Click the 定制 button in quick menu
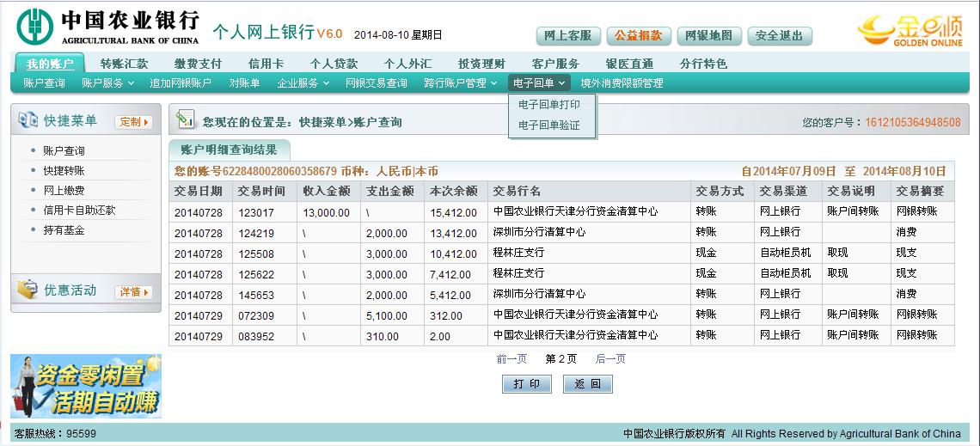Image resolution: width=980 pixels, height=446 pixels. (x=134, y=122)
